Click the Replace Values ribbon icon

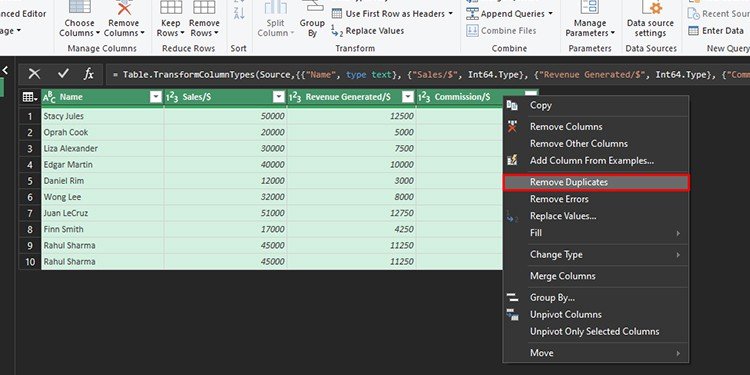(337, 31)
